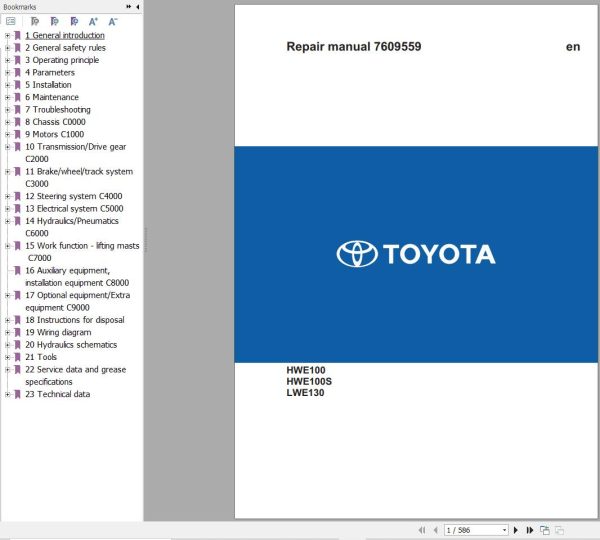Open bookmark 1 General introduction
This screenshot has height=540, width=600.
(65, 35)
